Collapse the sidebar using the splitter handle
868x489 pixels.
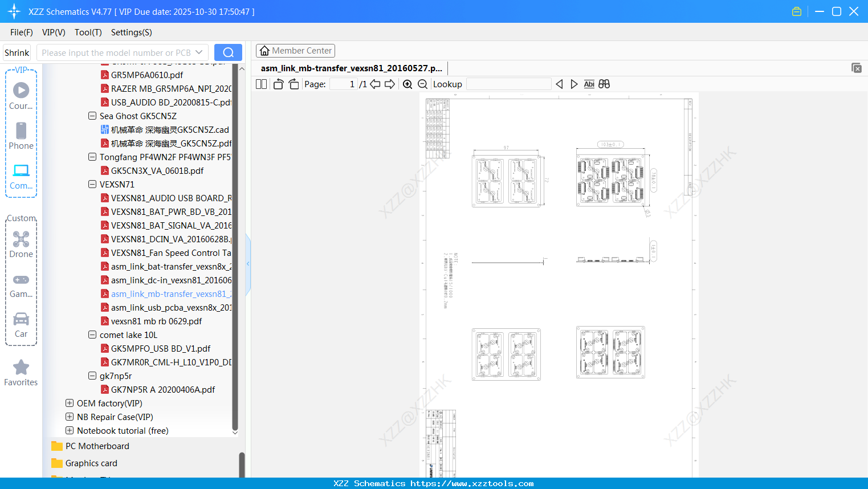pos(248,264)
